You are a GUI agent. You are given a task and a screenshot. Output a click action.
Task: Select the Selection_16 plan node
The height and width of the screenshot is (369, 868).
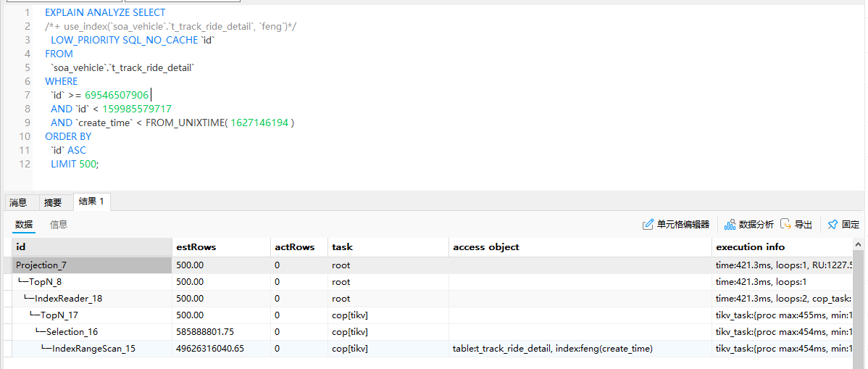(72, 332)
